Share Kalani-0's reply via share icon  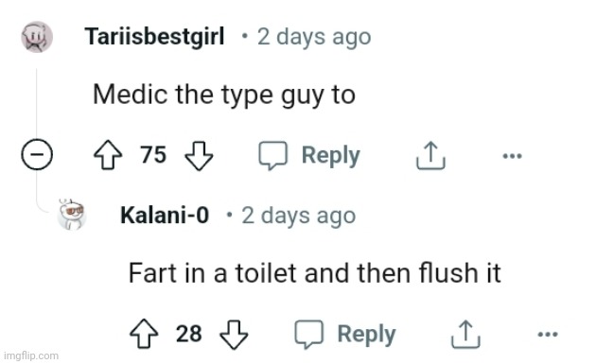point(465,334)
